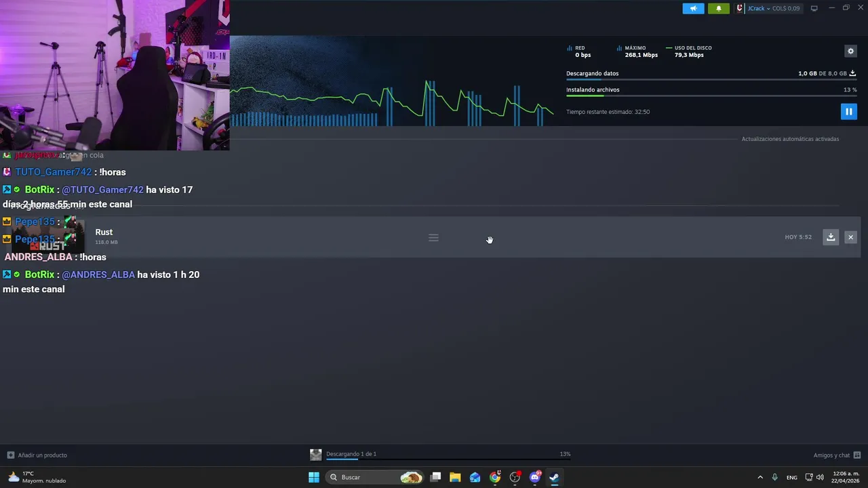This screenshot has width=868, height=488.
Task: Open the clock showing 12:06 a. m.
Action: [846, 477]
